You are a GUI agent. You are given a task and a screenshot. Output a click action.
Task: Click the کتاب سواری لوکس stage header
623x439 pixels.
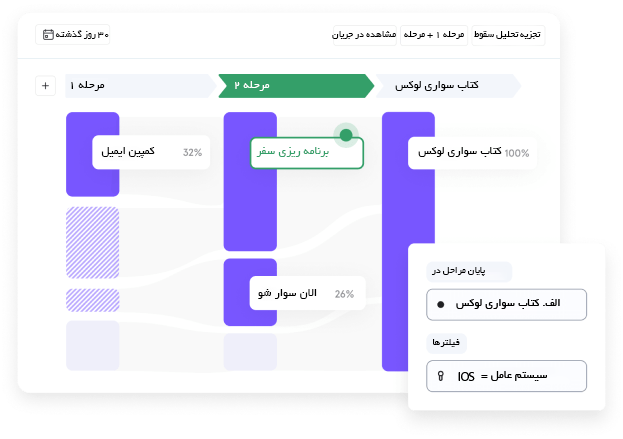click(448, 85)
